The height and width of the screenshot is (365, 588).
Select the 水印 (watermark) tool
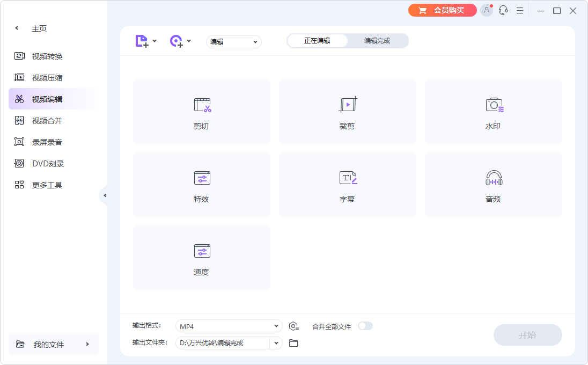(493, 111)
